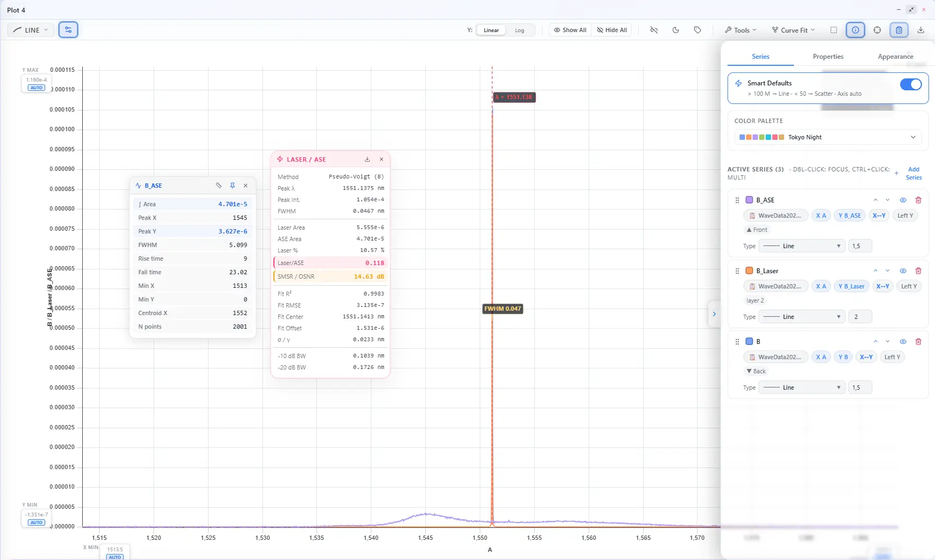Edit B_Laser line width field
Viewport: 935px width, 560px height.
pyautogui.click(x=860, y=317)
